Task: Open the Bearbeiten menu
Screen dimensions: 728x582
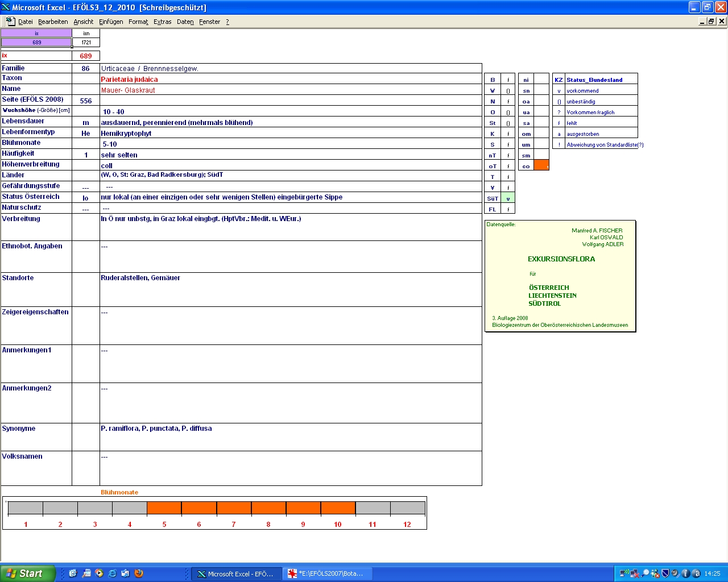Action: click(53, 22)
